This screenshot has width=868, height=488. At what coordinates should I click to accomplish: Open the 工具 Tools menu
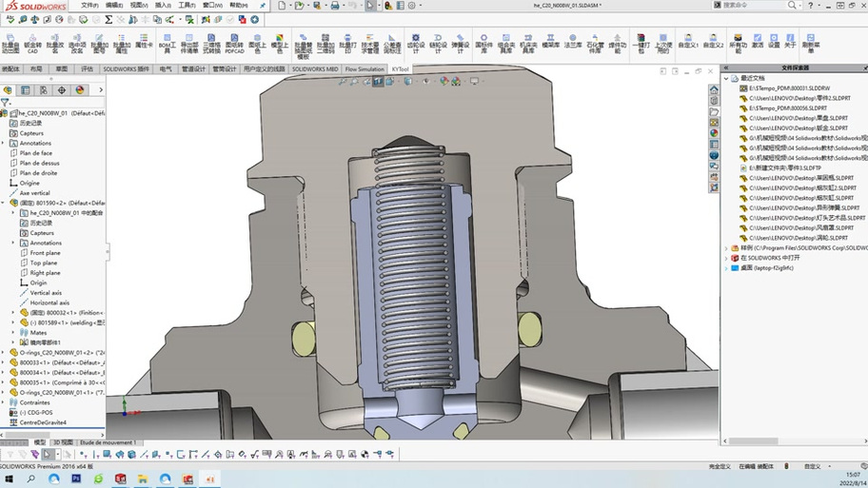click(187, 5)
